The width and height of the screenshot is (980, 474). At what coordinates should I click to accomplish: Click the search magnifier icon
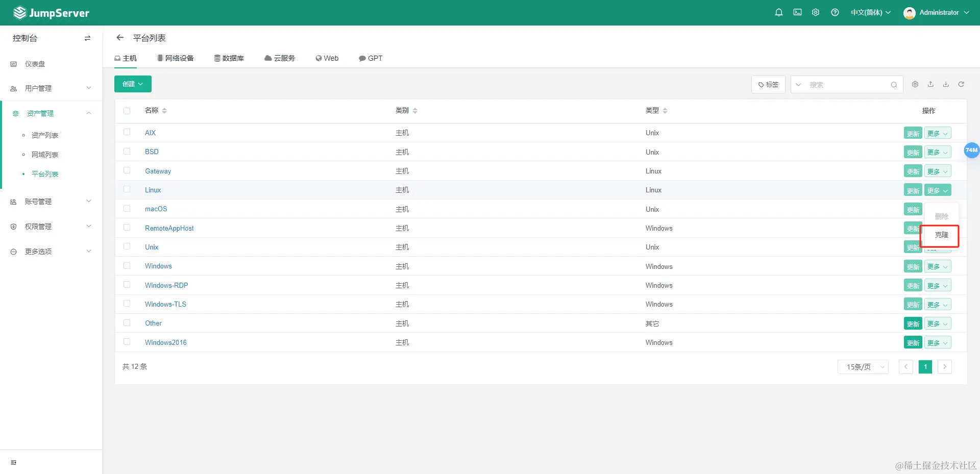click(x=894, y=85)
